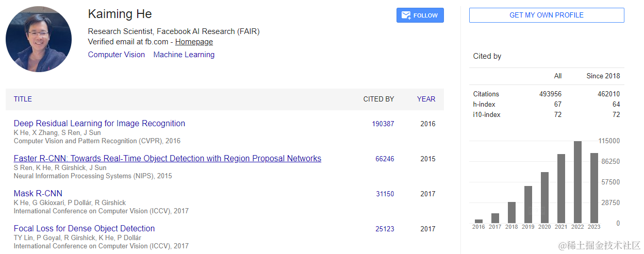This screenshot has height=254, width=644.
Task: Open the Homepage link
Action: click(x=194, y=42)
